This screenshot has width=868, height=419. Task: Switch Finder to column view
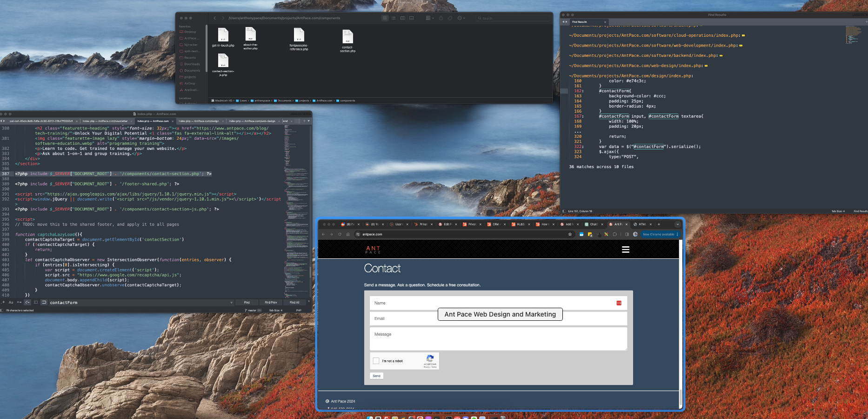tap(403, 18)
